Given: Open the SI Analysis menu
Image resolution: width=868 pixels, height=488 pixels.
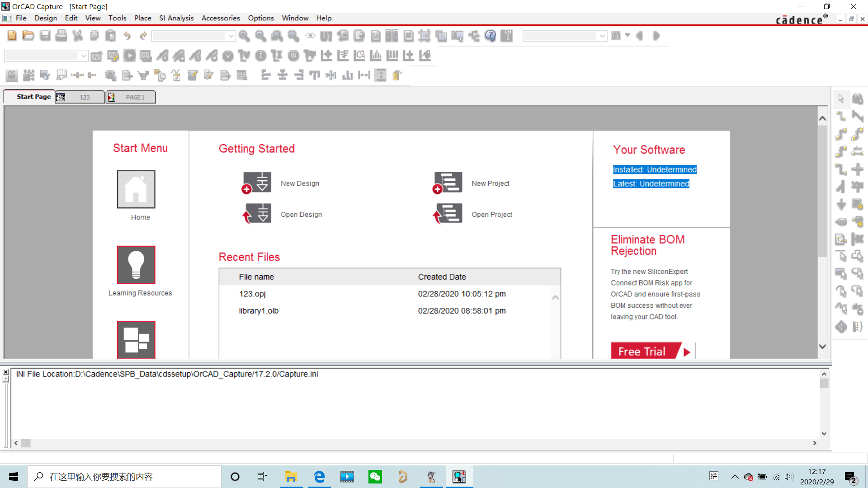Looking at the screenshot, I should [176, 18].
